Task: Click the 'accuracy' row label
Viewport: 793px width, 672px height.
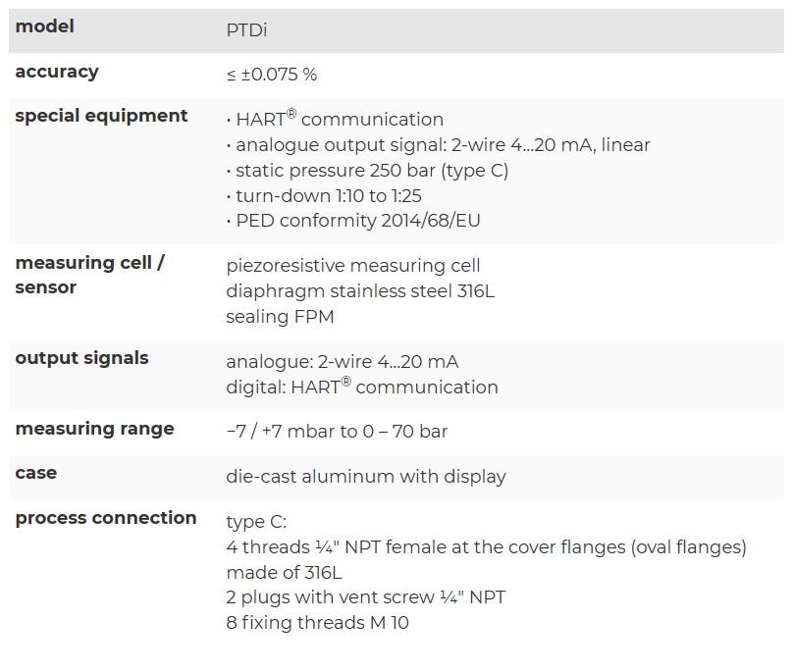Action: (57, 72)
